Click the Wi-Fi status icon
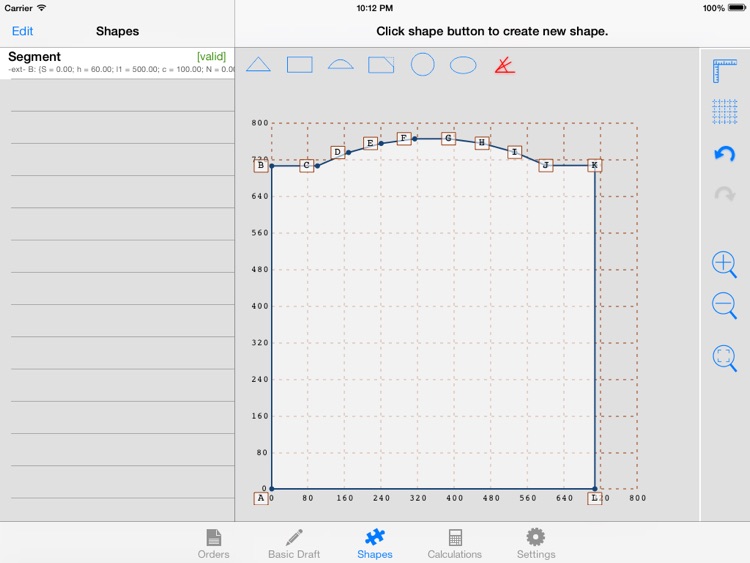 click(42, 8)
